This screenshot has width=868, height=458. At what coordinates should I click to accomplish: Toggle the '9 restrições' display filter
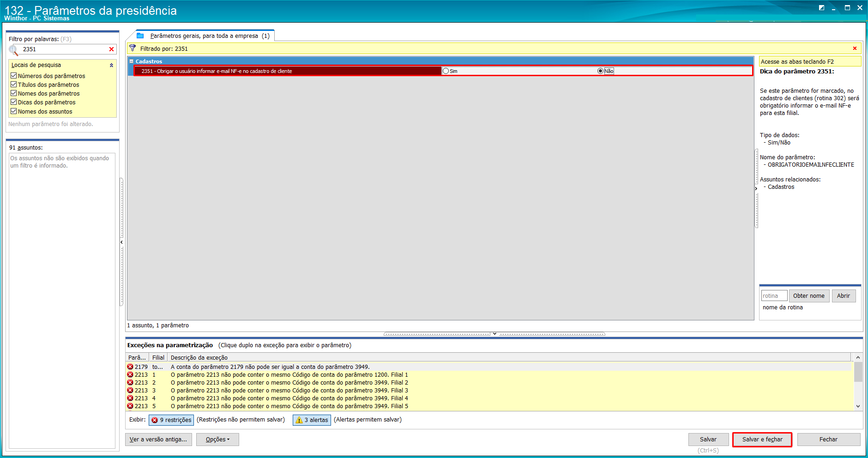tap(171, 420)
